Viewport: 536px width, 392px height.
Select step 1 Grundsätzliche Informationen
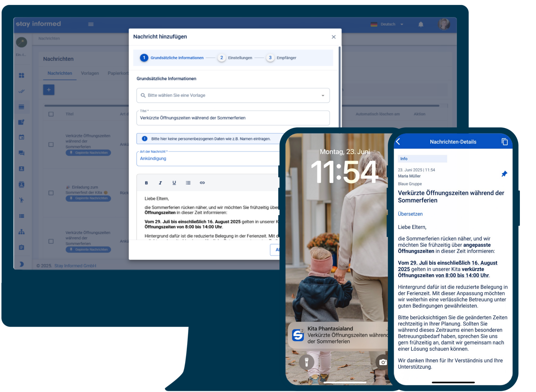pos(172,58)
